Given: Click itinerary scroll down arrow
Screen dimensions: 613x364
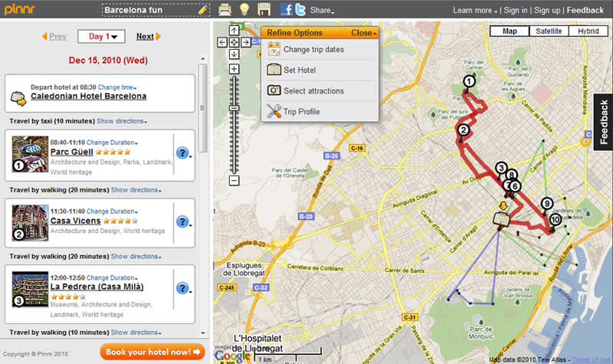Looking at the screenshot, I should pyautogui.click(x=202, y=333).
